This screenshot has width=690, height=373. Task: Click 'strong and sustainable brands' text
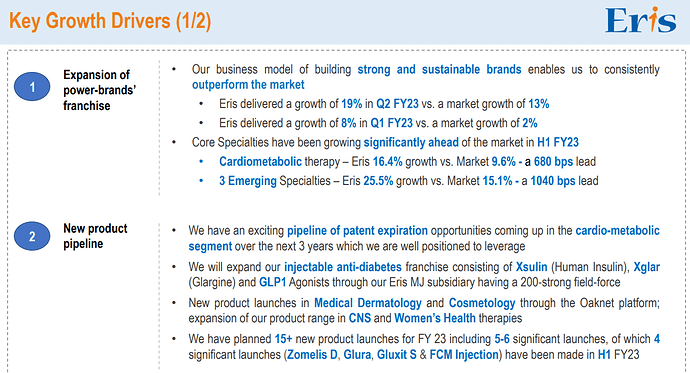439,69
